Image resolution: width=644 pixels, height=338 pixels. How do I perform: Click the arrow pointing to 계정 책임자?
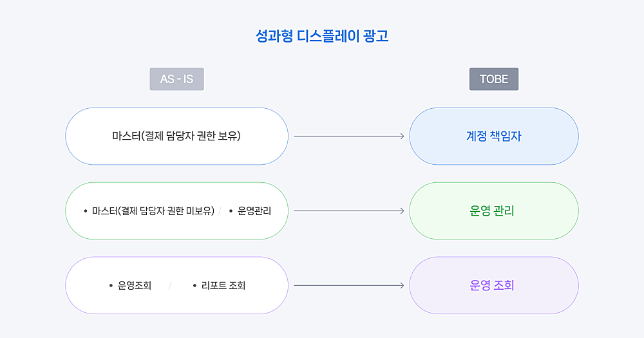click(349, 136)
